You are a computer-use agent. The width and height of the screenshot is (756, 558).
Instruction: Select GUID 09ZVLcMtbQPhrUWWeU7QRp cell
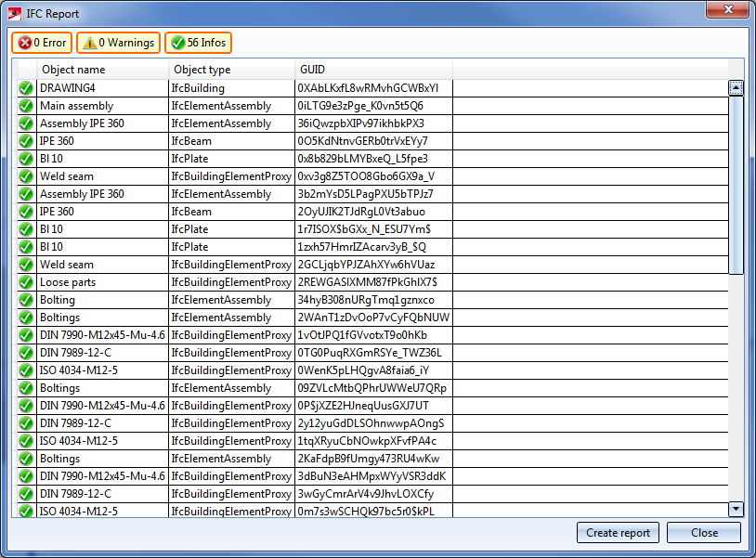tap(373, 388)
